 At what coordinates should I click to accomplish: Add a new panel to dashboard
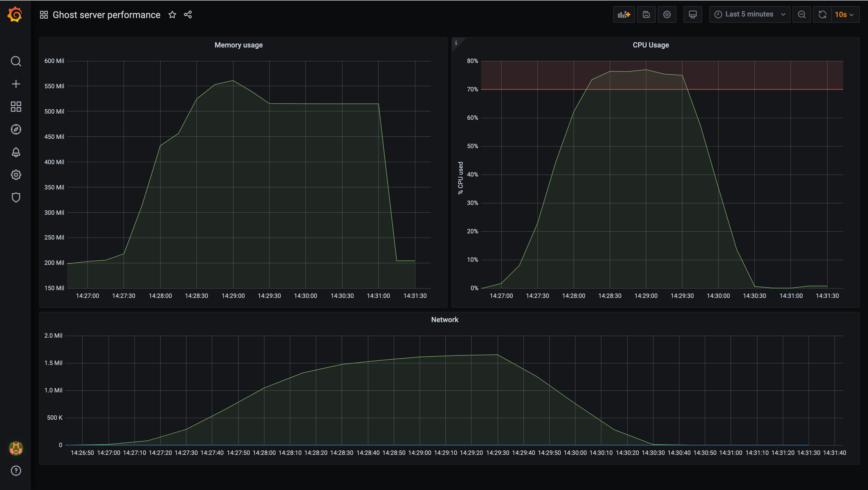[x=624, y=14]
